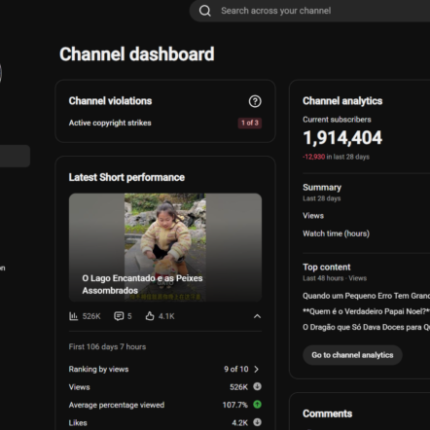The width and height of the screenshot is (430, 430).
Task: Open the 'Ranking by views' 9 of 10 arrow
Action: pos(256,369)
